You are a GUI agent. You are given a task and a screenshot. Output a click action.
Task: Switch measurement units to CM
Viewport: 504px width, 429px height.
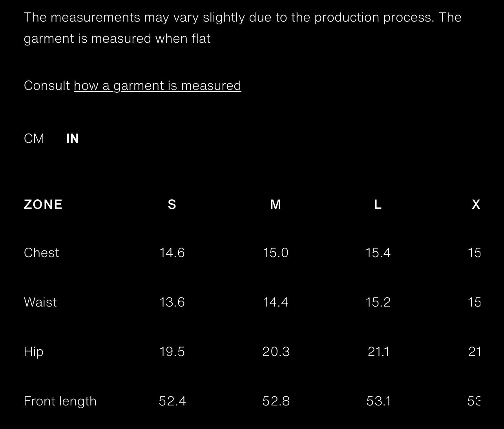[34, 139]
